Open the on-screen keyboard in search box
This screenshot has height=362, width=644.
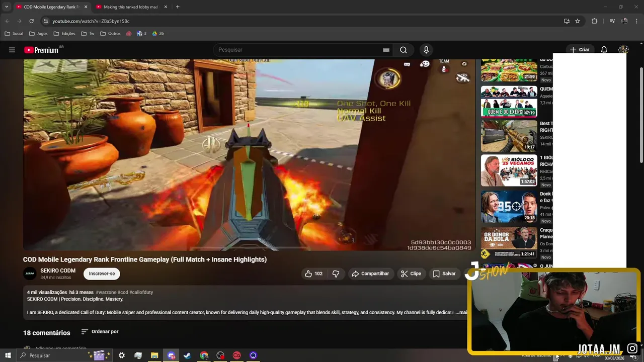[x=386, y=50]
